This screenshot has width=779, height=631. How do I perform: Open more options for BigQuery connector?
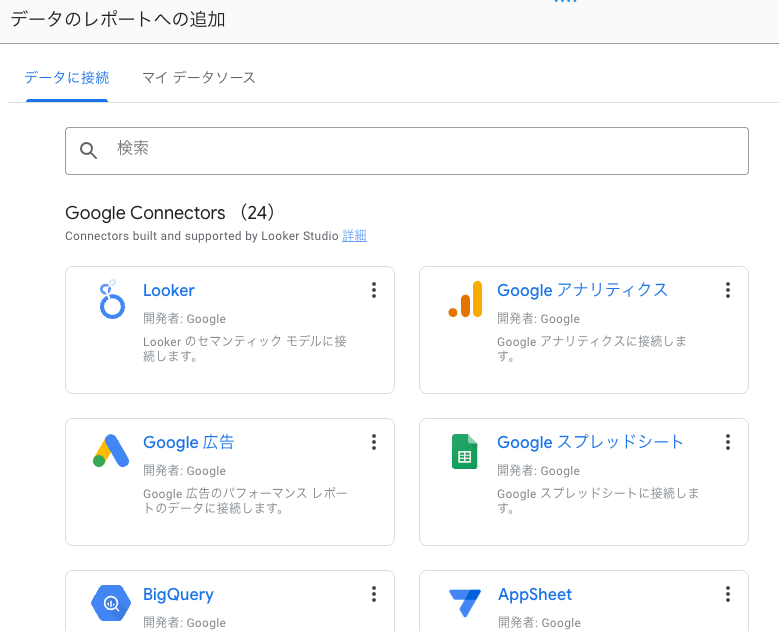click(x=374, y=594)
